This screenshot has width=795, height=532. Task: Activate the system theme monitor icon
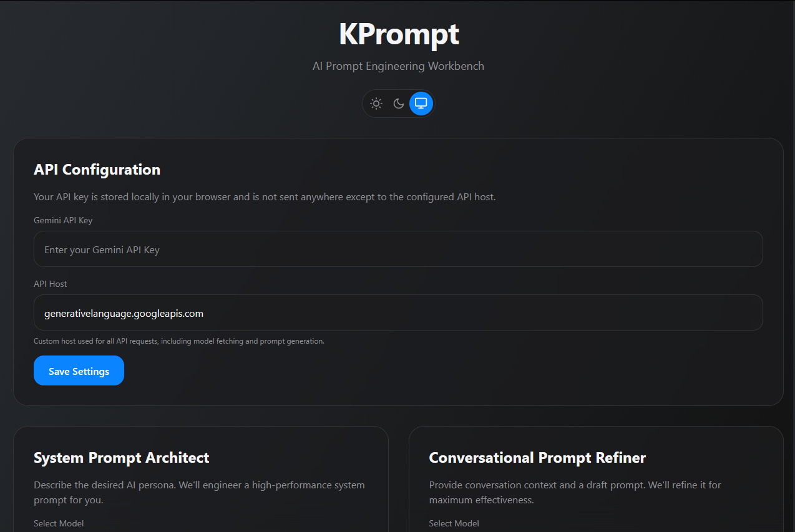click(x=421, y=103)
